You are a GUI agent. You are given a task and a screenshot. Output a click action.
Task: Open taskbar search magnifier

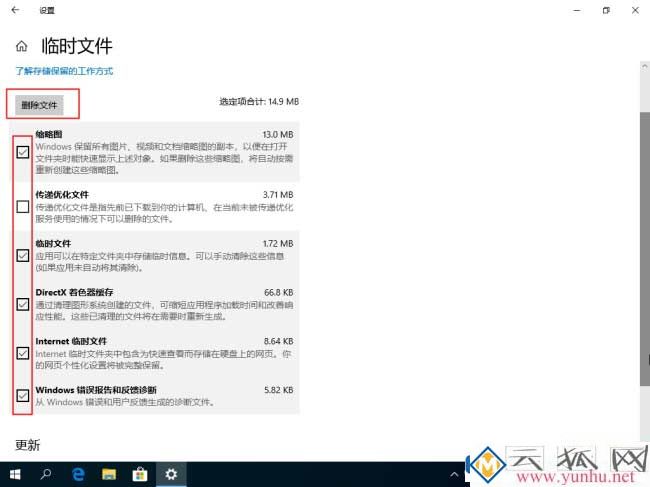(46, 474)
